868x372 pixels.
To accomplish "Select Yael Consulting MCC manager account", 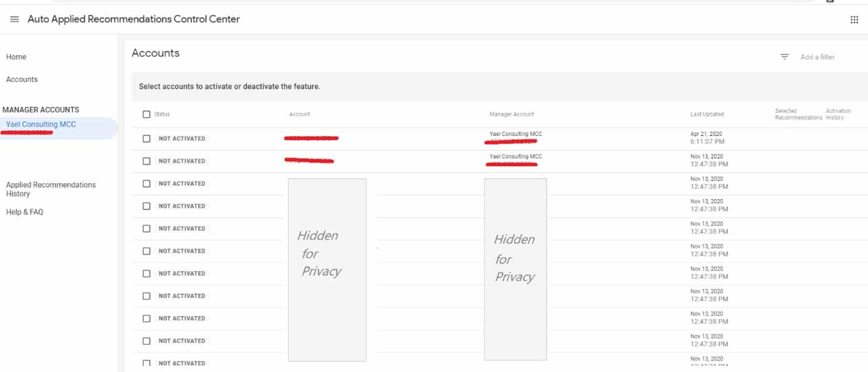I will point(41,124).
